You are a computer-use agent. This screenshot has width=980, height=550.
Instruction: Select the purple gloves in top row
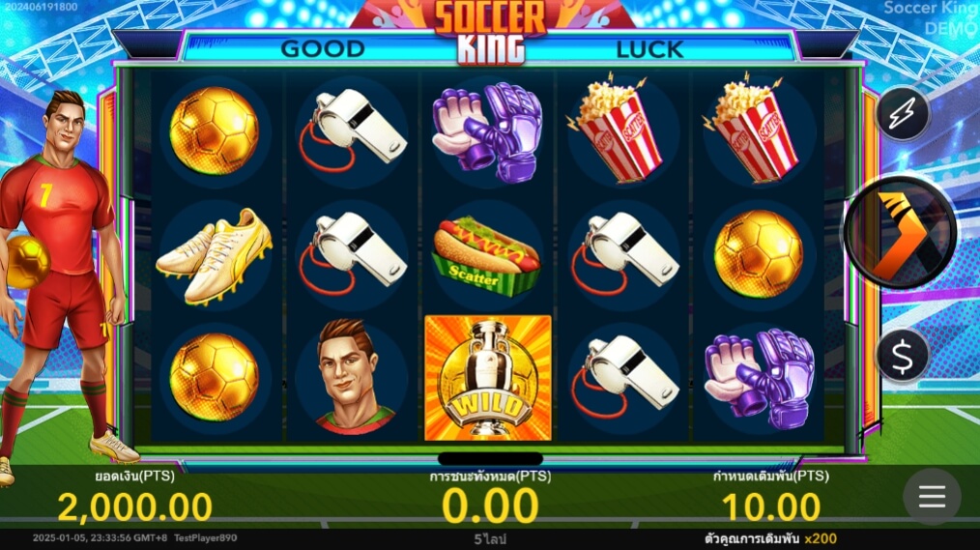click(487, 131)
